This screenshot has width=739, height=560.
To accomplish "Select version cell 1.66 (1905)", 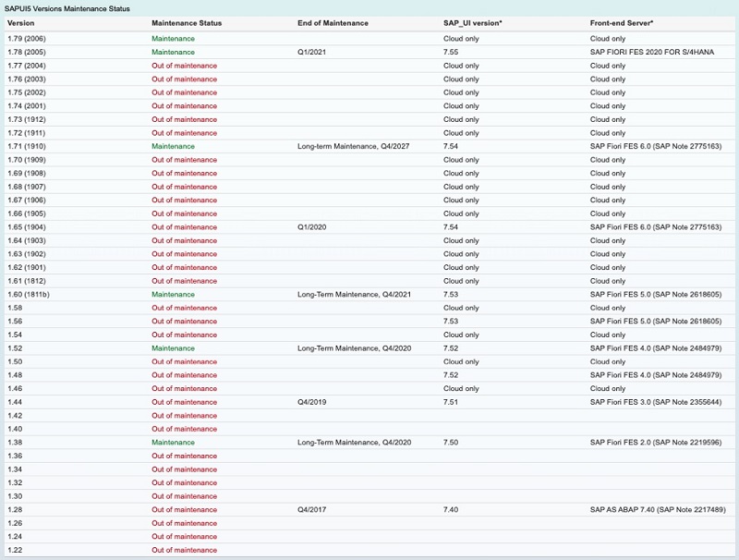I will click(27, 213).
